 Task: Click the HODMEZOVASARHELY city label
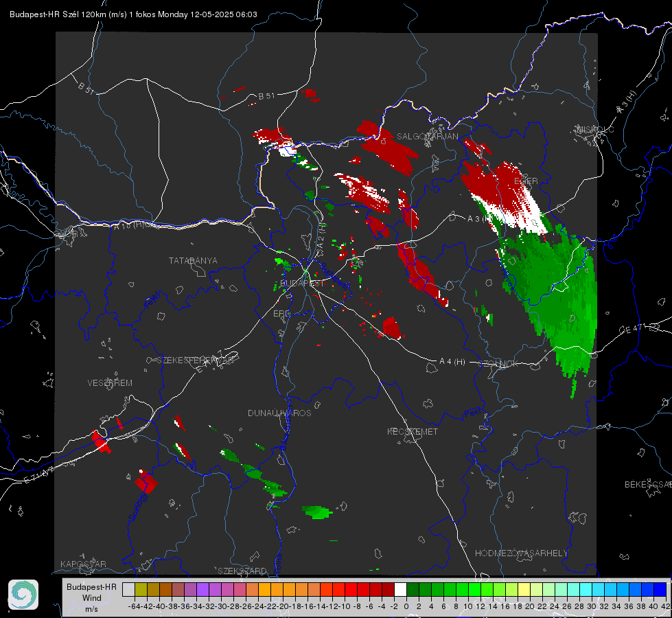coord(521,553)
